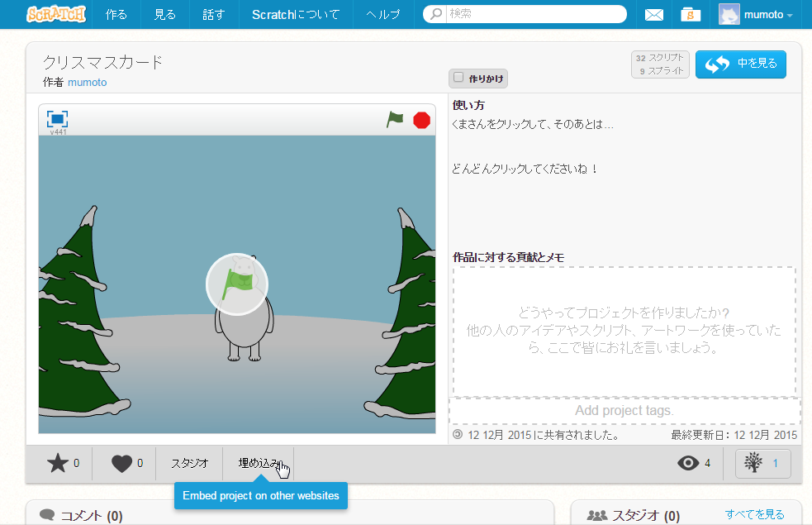Click the 中を見る see inside button

(740, 64)
